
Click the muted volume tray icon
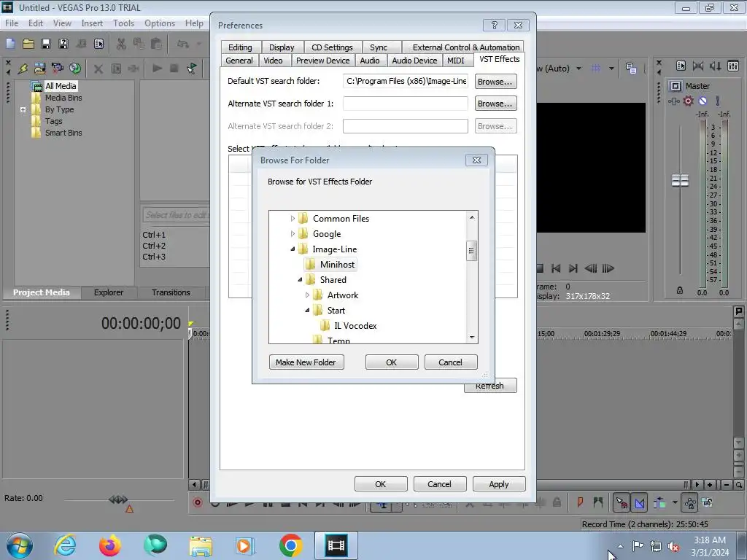[x=673, y=546]
